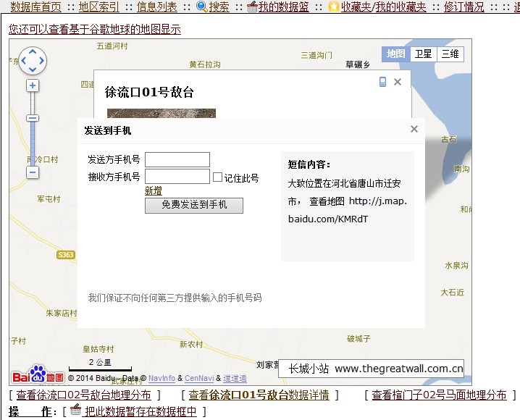This screenshot has width=520, height=420.
Task: Focus the 接收方手机号 input field
Action: tap(177, 177)
